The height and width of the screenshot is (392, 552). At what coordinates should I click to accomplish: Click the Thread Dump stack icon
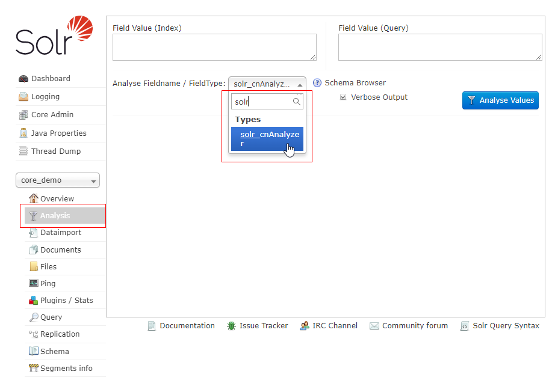pos(23,151)
